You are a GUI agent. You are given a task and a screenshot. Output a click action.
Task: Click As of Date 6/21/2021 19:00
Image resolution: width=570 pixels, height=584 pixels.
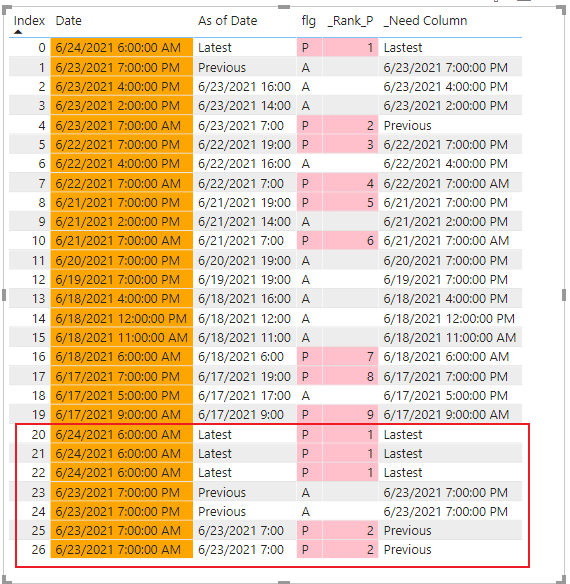[244, 203]
